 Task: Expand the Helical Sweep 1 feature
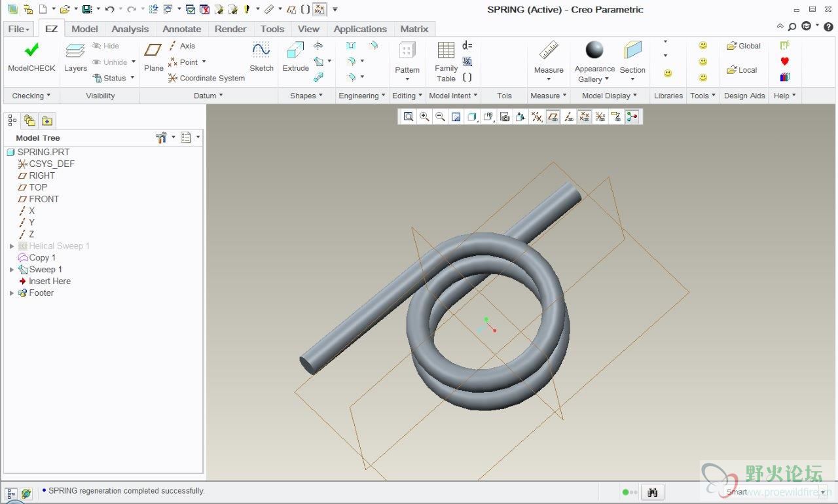12,246
